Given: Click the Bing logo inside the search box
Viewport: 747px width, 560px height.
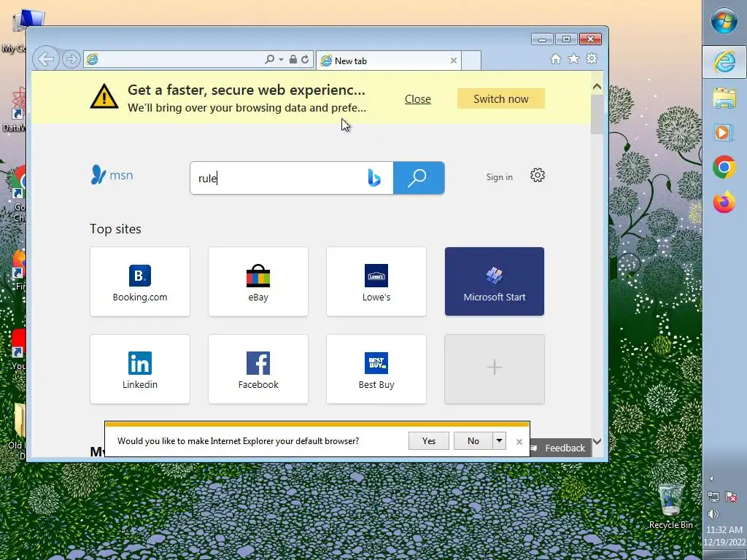Looking at the screenshot, I should click(x=374, y=178).
